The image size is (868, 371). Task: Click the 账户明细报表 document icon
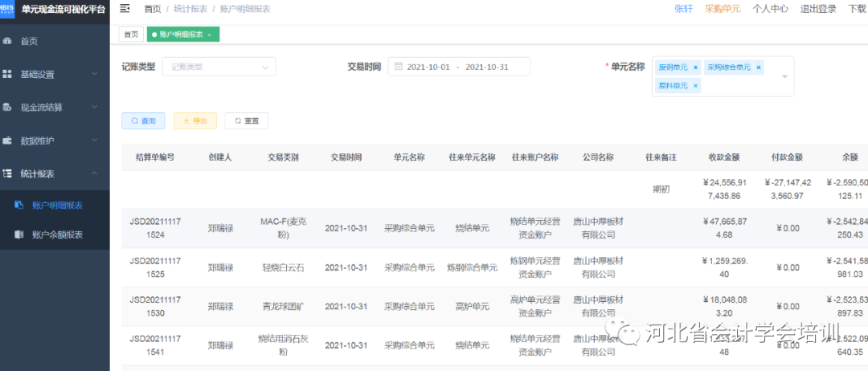[19, 205]
